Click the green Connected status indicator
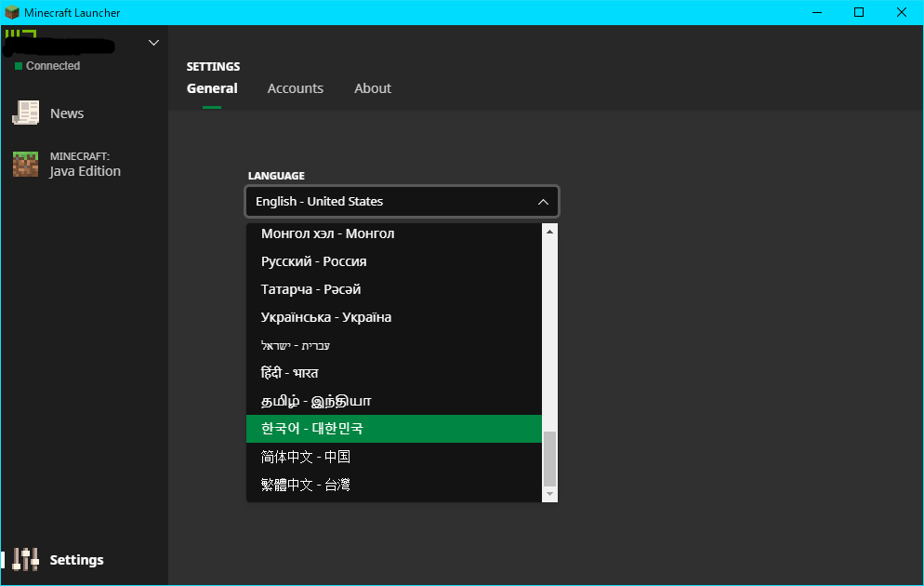 click(x=19, y=66)
